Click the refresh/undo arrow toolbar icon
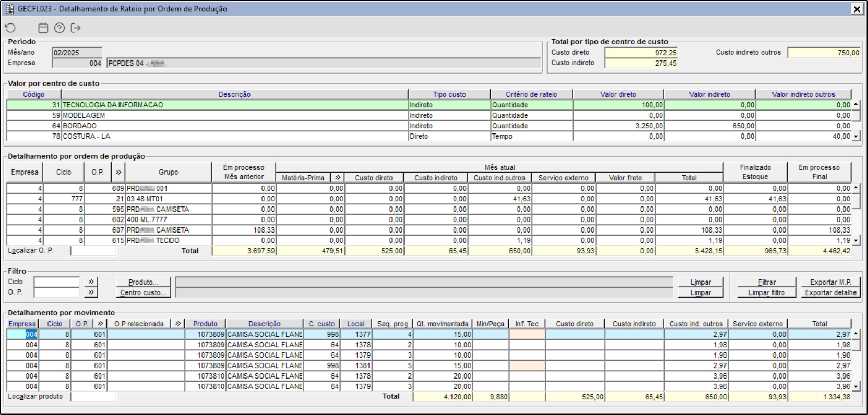The width and height of the screenshot is (868, 415). [x=10, y=28]
